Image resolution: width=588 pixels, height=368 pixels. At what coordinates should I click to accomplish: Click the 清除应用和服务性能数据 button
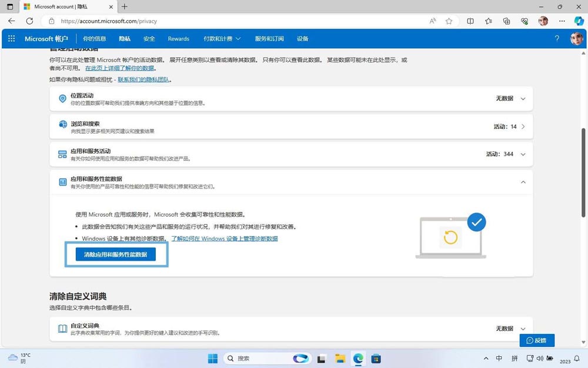tap(115, 254)
